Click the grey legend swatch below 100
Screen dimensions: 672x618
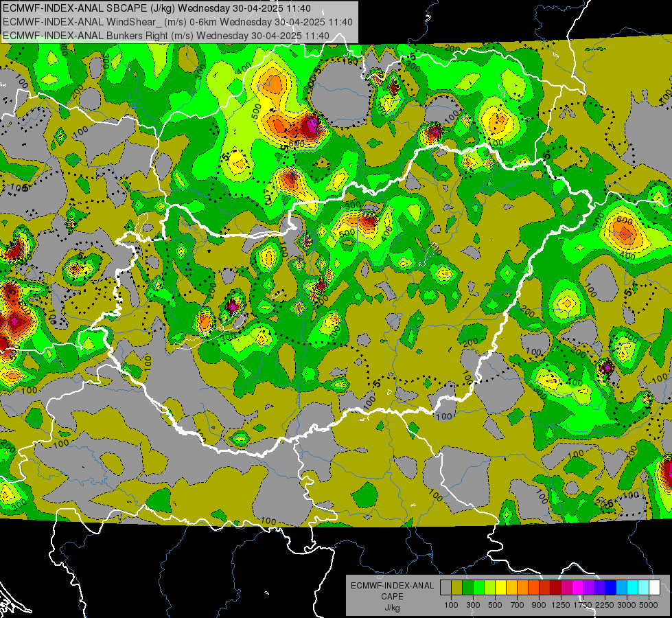pyautogui.click(x=445, y=588)
